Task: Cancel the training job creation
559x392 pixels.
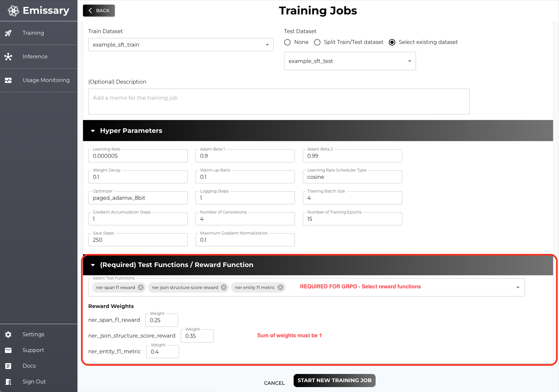Action: 274,383
